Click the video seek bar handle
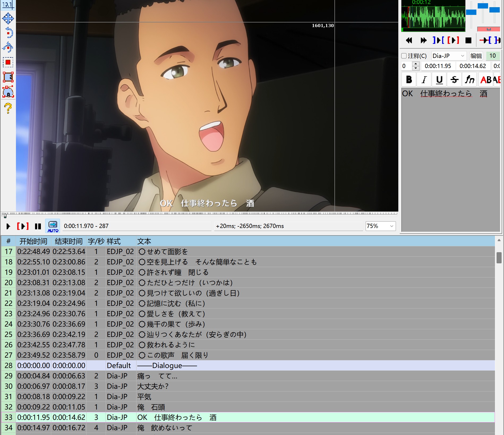 [x=5, y=216]
